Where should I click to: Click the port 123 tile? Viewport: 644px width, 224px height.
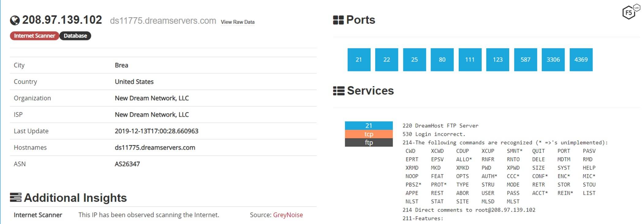click(498, 60)
